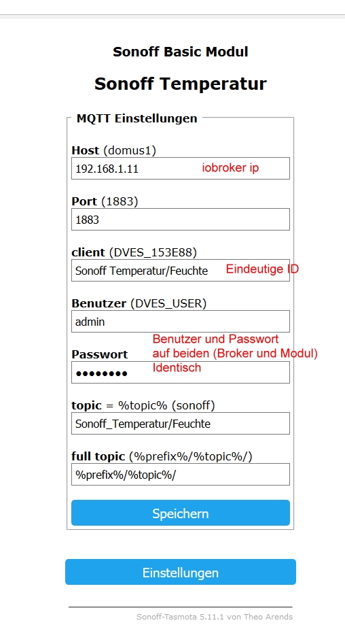Click the Host label text
The image size is (345, 644).
click(x=86, y=150)
